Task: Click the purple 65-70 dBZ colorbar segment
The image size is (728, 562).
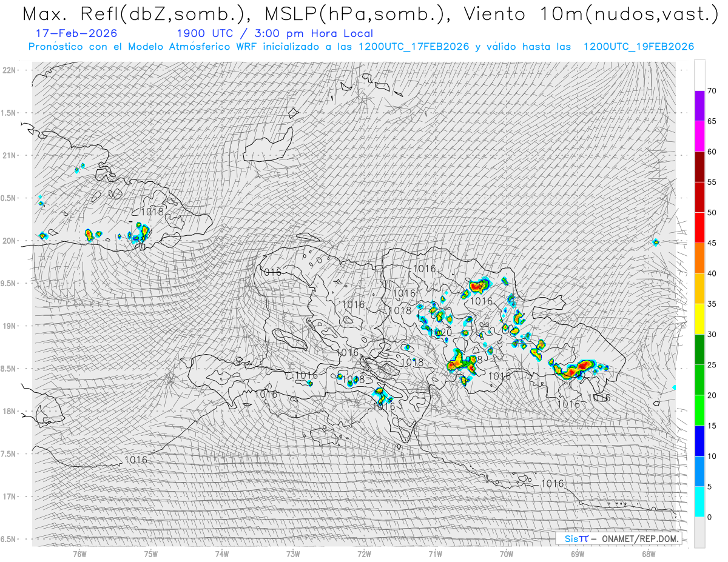Action: [x=699, y=106]
